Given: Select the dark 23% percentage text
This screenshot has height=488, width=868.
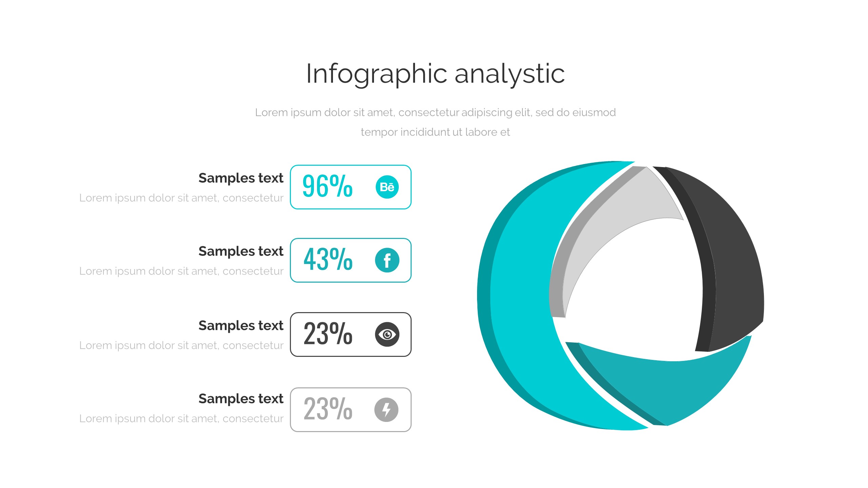Looking at the screenshot, I should tap(328, 334).
